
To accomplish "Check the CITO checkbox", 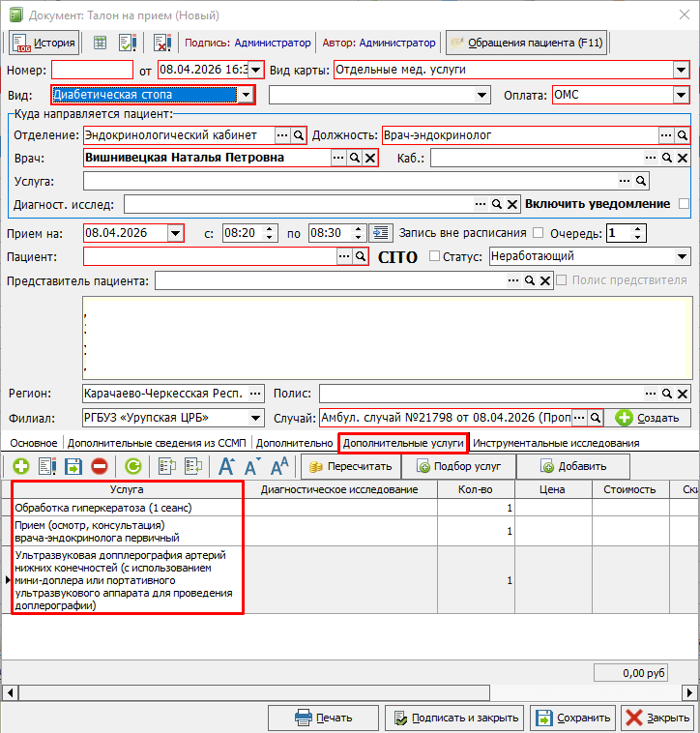I will pyautogui.click(x=434, y=256).
